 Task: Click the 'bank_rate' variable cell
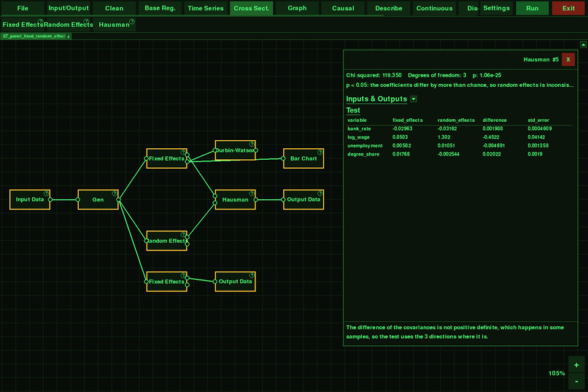coord(359,128)
